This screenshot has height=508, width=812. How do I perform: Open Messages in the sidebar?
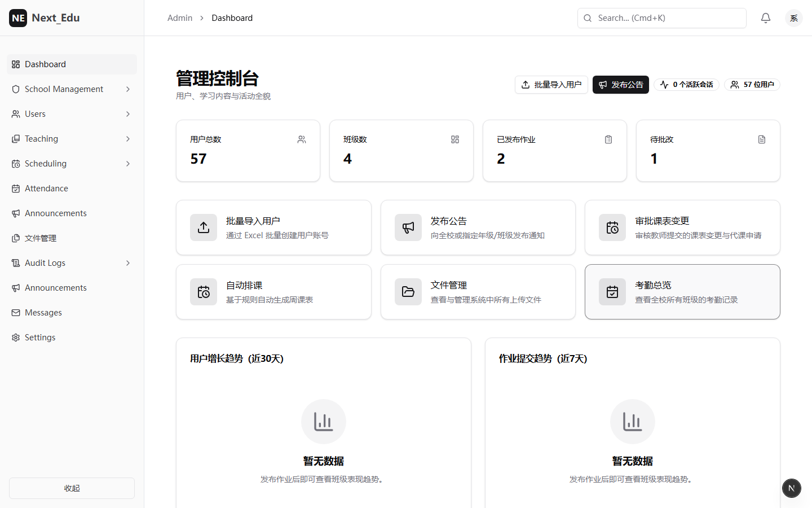pyautogui.click(x=72, y=313)
